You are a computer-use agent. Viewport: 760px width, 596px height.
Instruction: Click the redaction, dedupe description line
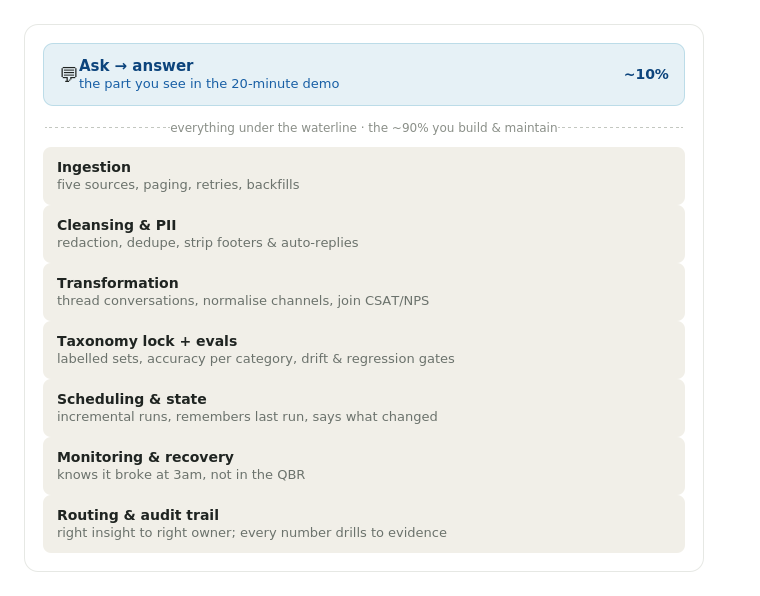[x=207, y=243]
